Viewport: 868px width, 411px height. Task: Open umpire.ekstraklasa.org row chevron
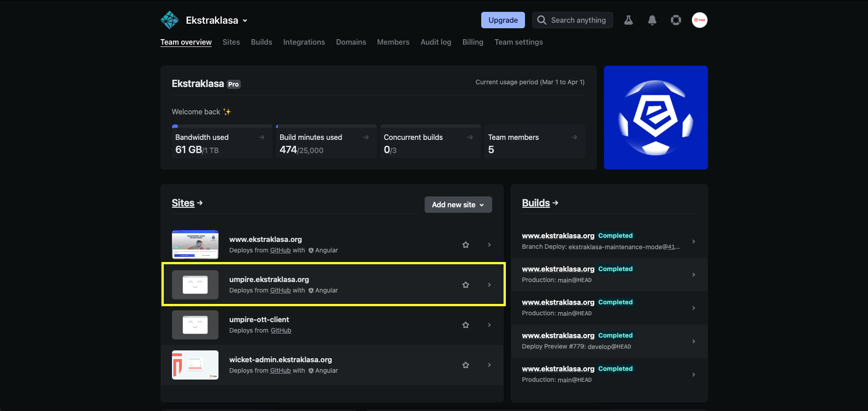pos(489,285)
